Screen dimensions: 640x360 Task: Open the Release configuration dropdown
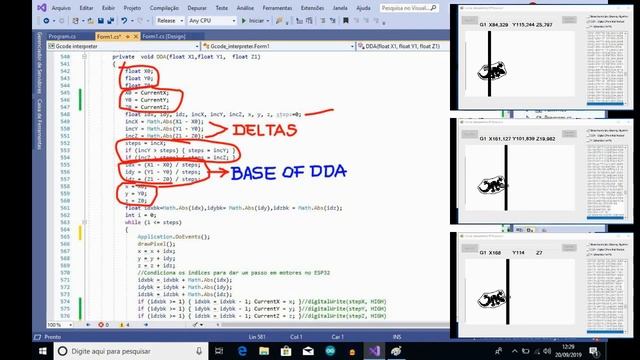point(170,20)
